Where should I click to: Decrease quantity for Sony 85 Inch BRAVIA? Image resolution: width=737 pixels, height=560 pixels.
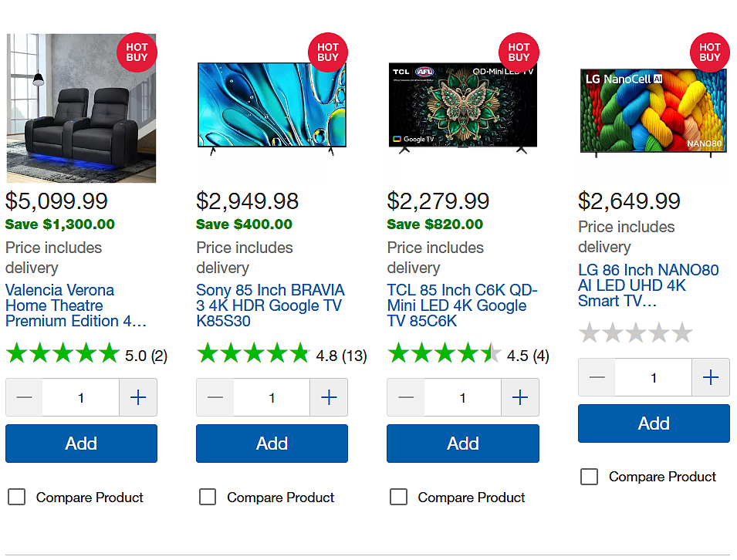tap(215, 397)
